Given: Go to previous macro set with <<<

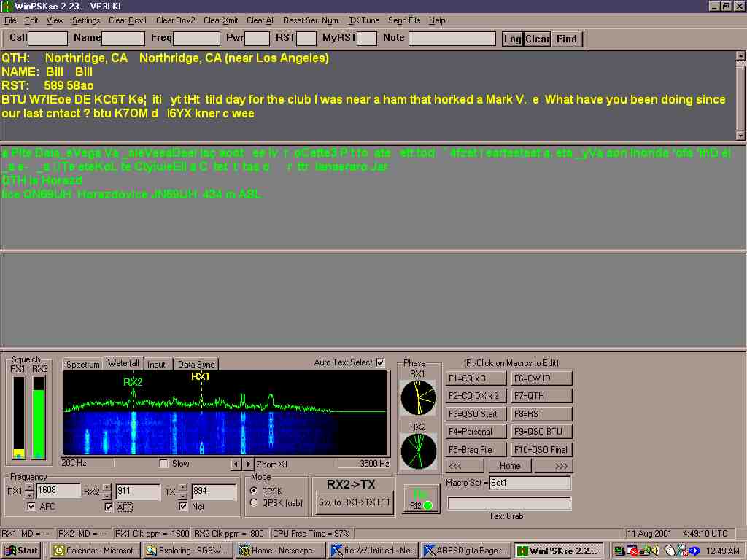Looking at the screenshot, I should click(464, 466).
